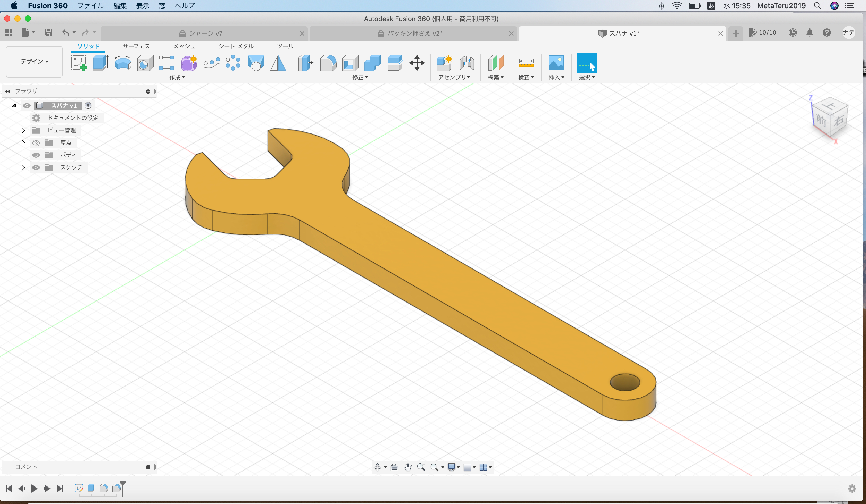Open the Measure tool under Inspect
This screenshot has width=866, height=504.
[x=526, y=63]
